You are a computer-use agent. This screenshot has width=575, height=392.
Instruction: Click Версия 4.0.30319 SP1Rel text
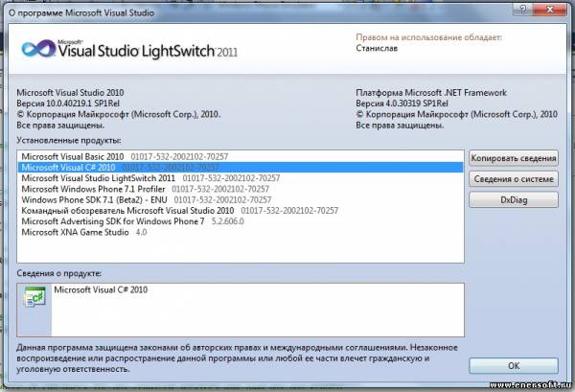click(402, 104)
